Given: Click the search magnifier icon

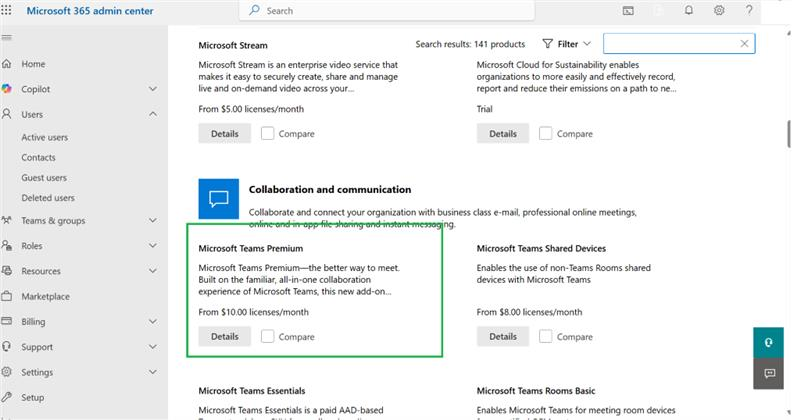Looking at the screenshot, I should pyautogui.click(x=254, y=10).
